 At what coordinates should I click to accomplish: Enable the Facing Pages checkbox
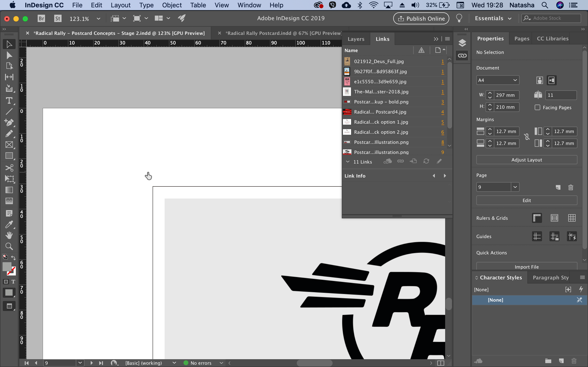tap(537, 107)
